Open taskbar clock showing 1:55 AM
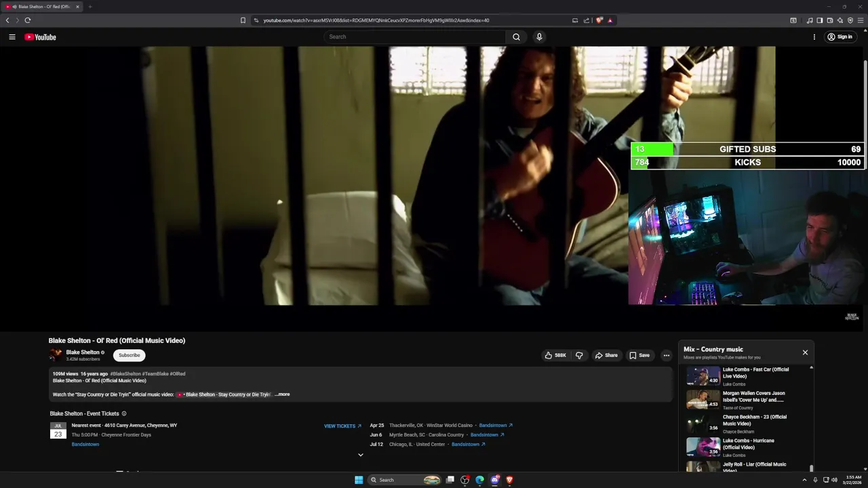The width and height of the screenshot is (868, 488). (x=852, y=480)
